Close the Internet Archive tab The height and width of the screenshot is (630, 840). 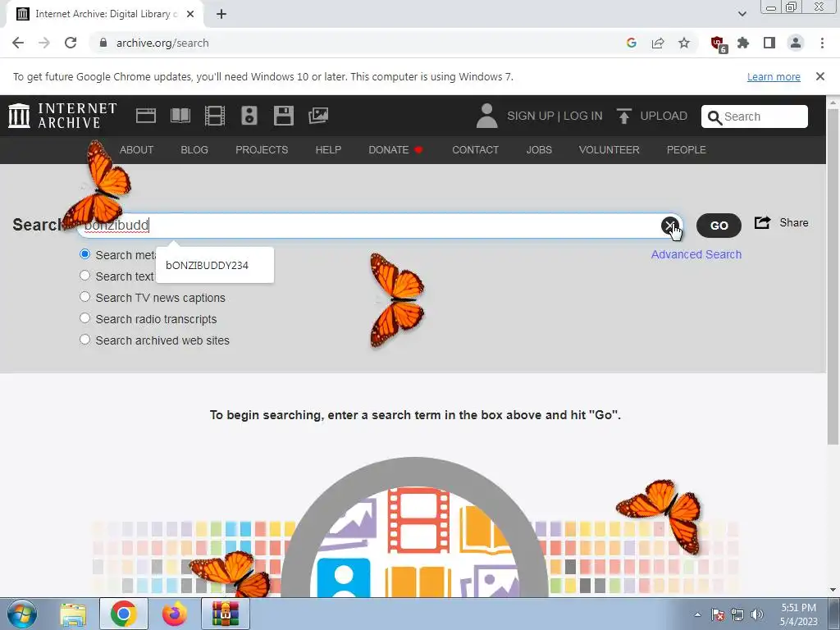[x=190, y=14]
